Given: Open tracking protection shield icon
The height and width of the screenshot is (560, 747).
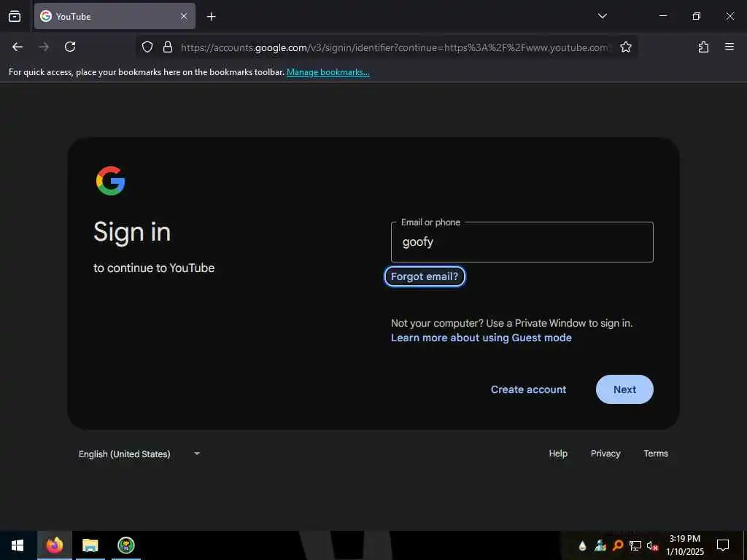Looking at the screenshot, I should coord(147,47).
